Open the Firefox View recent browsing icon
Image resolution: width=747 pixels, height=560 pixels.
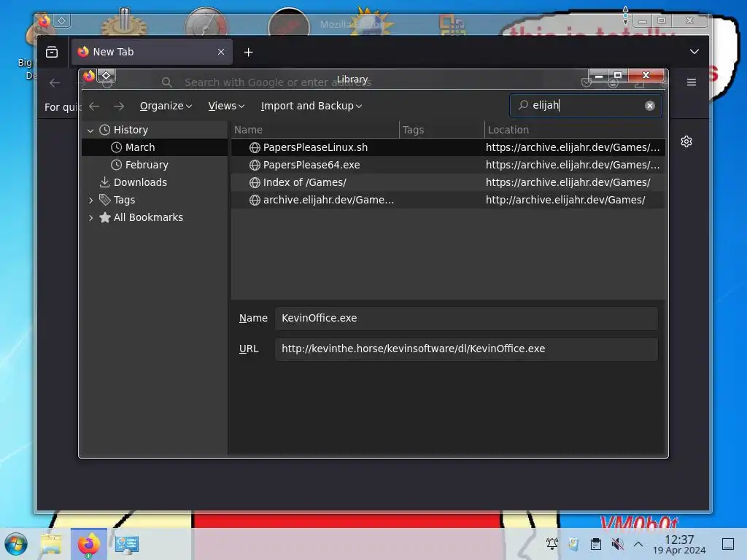pos(52,52)
